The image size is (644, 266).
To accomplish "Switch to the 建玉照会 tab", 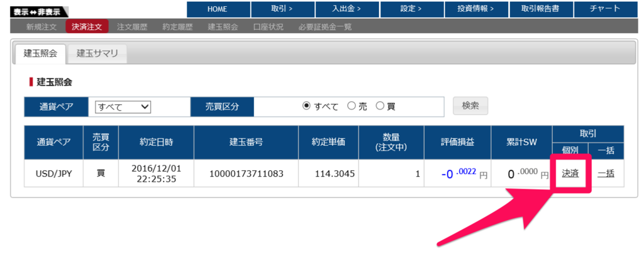I will click(40, 53).
